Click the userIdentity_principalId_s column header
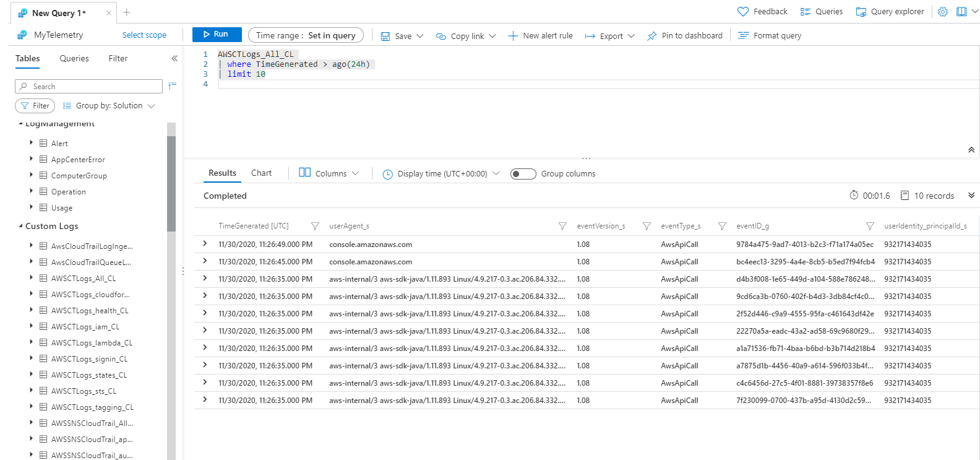This screenshot has width=980, height=460. pyautogui.click(x=925, y=226)
